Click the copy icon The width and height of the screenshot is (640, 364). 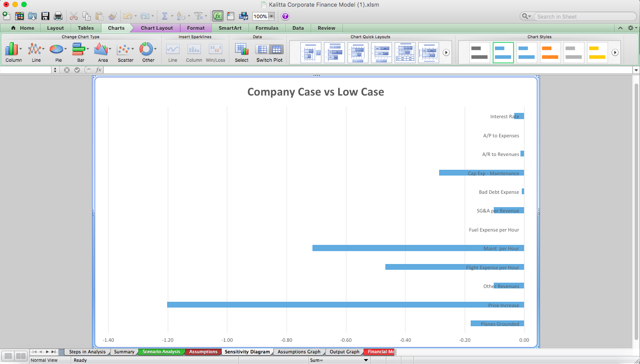point(87,16)
